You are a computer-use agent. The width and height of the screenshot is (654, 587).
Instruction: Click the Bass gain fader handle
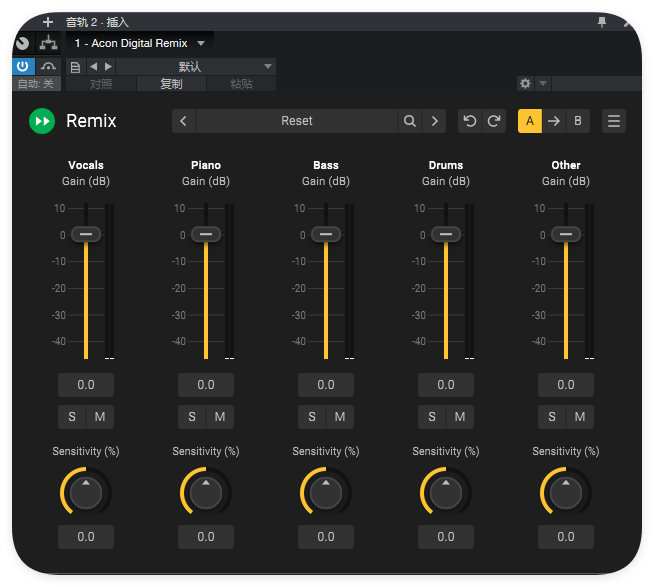tap(326, 234)
